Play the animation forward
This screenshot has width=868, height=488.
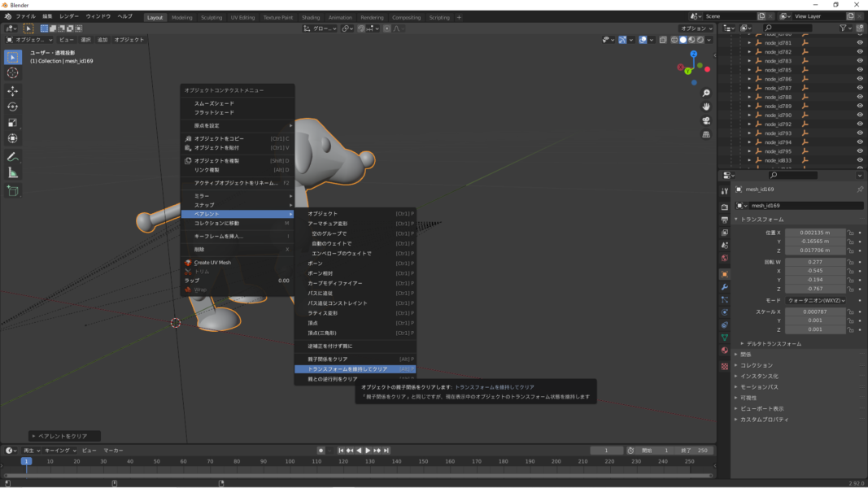(368, 451)
